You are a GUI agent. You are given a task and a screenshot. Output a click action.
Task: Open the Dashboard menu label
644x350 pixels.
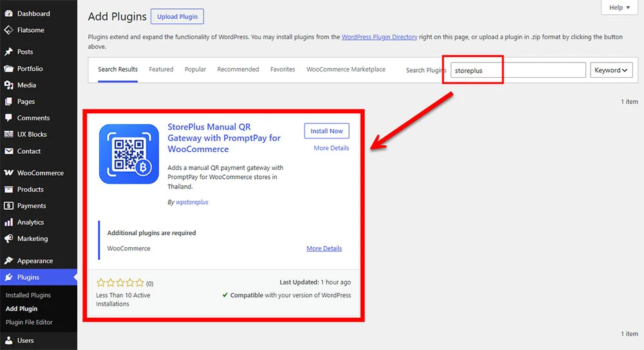(x=33, y=14)
